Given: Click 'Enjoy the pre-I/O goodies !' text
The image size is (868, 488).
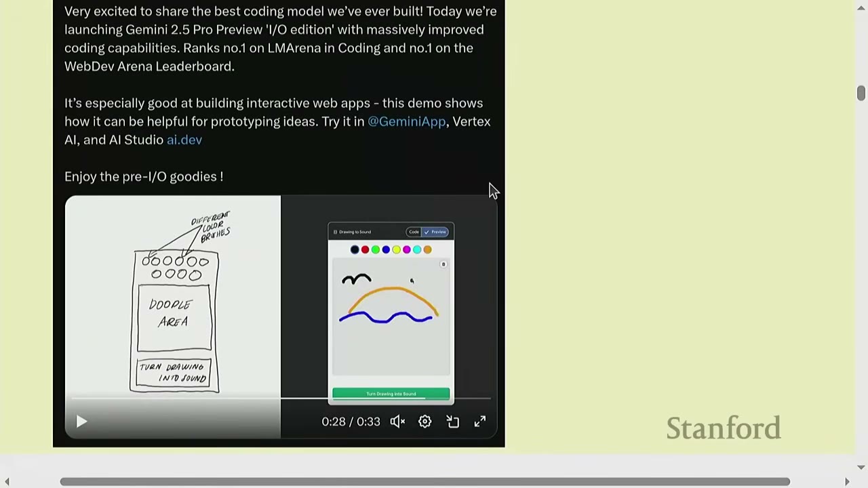Looking at the screenshot, I should click(x=144, y=176).
